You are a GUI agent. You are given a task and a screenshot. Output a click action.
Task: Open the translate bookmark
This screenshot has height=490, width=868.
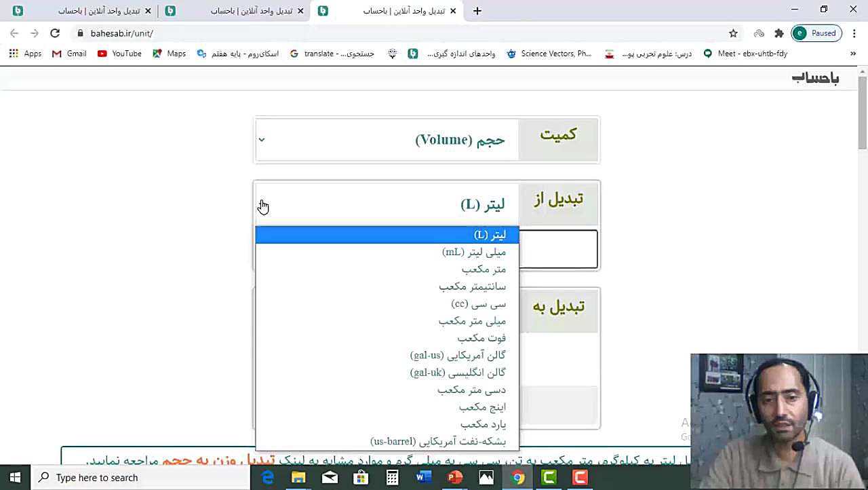(x=332, y=54)
